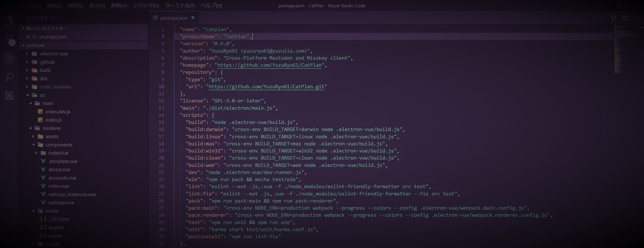
Task: Expand the assets folder arrow
Action: pos(33,137)
